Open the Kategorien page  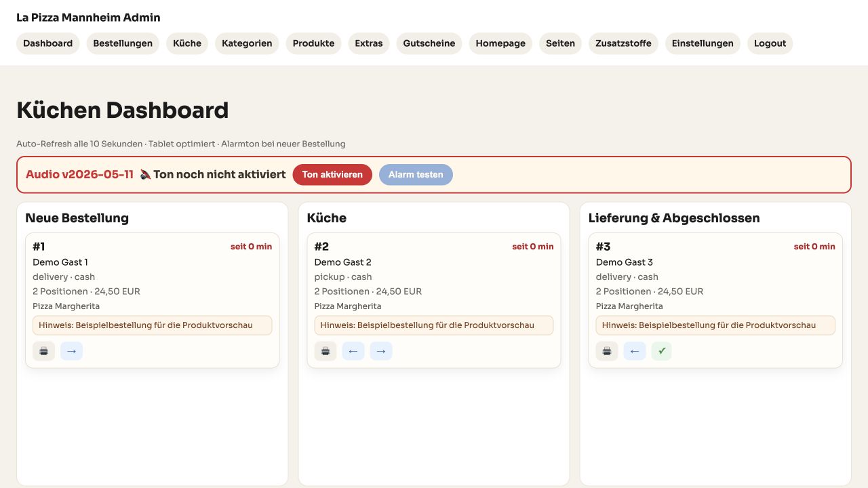click(x=247, y=43)
